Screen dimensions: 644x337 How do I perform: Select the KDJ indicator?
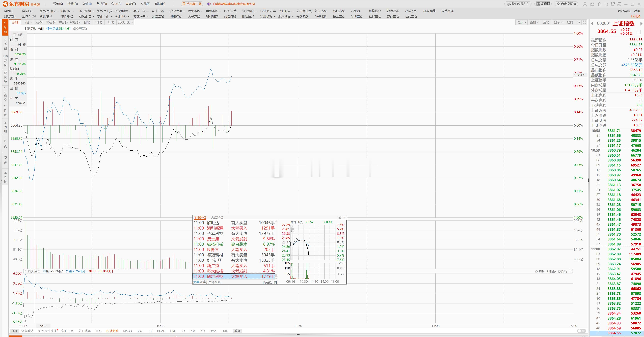140,331
